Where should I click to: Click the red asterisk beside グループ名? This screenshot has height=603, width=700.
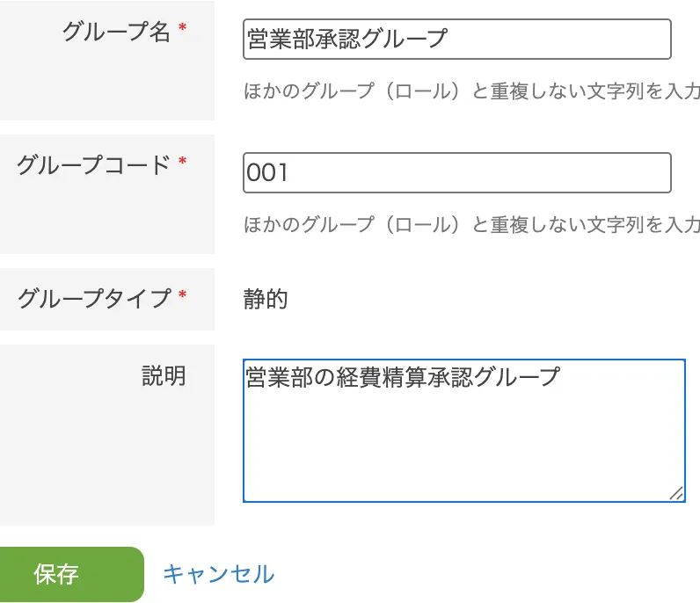pos(182,30)
